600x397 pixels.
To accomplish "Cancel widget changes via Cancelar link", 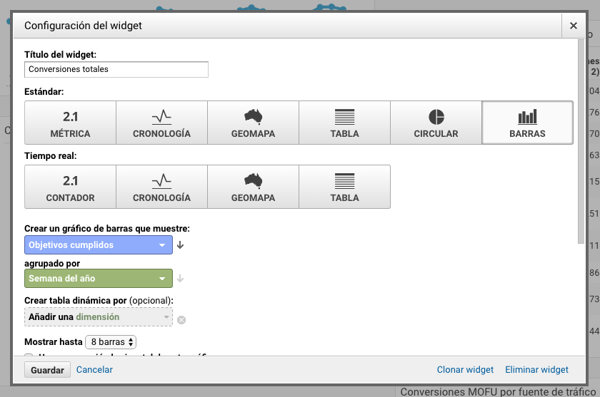I will point(95,370).
